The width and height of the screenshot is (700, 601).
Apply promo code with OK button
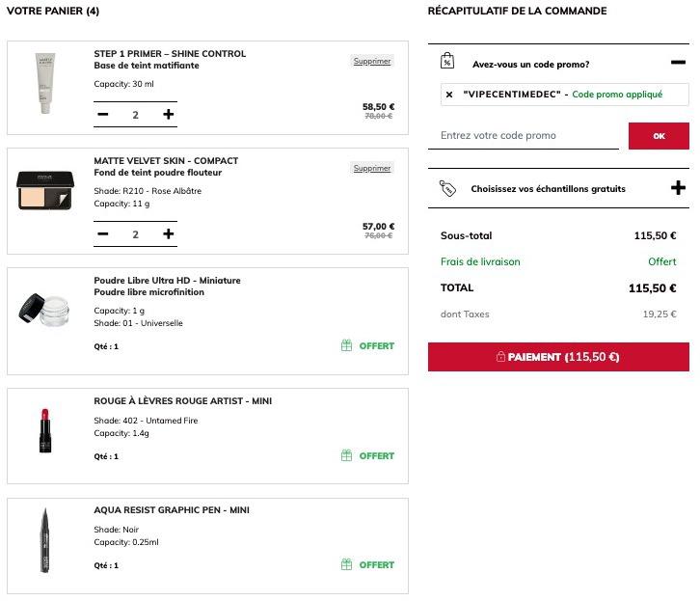(x=659, y=136)
